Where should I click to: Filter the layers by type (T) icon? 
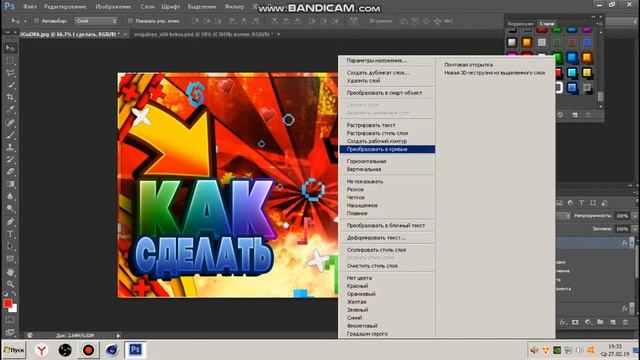581,202
